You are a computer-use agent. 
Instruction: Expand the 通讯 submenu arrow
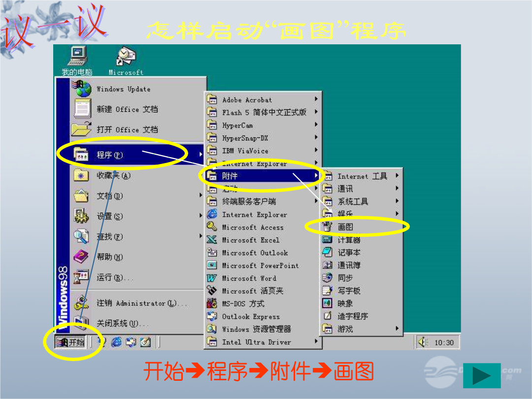coord(397,188)
